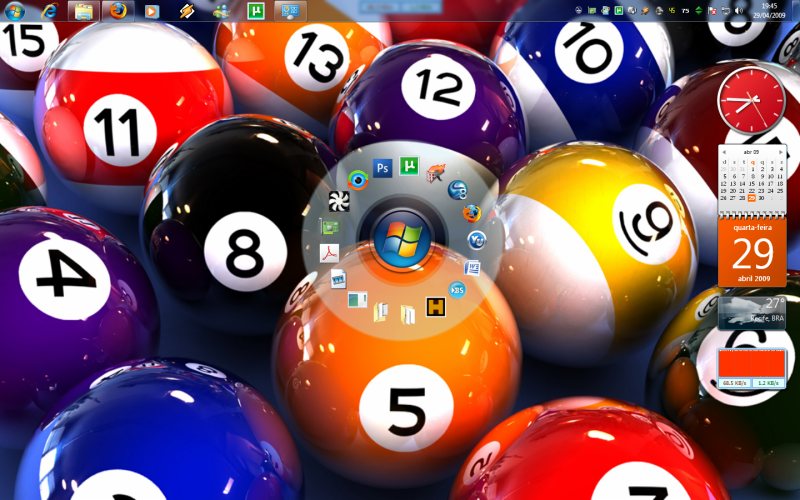Click the 'abr 09' calendar header
Viewport: 800px width, 500px height.
point(752,152)
